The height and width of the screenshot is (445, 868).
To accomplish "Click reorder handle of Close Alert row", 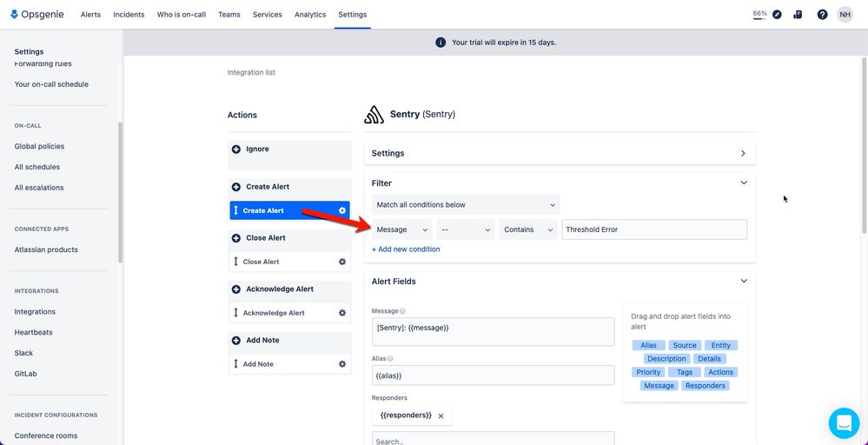I will point(235,262).
